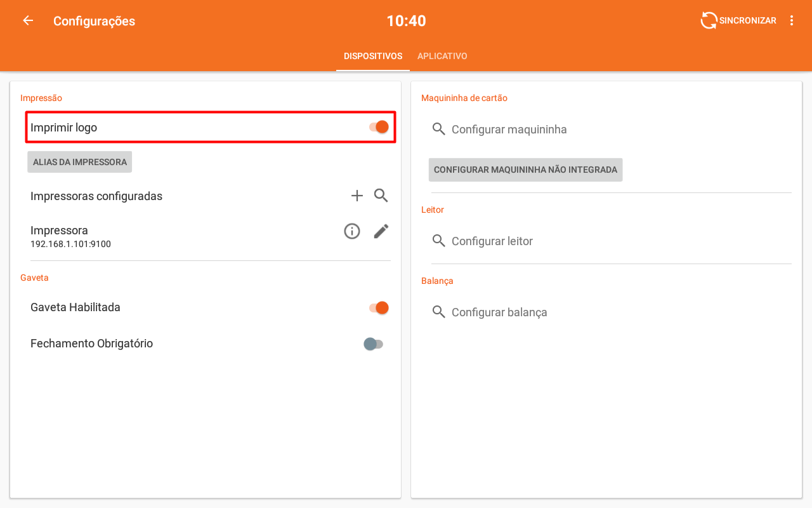Switch to the Dispositivos tab

373,56
